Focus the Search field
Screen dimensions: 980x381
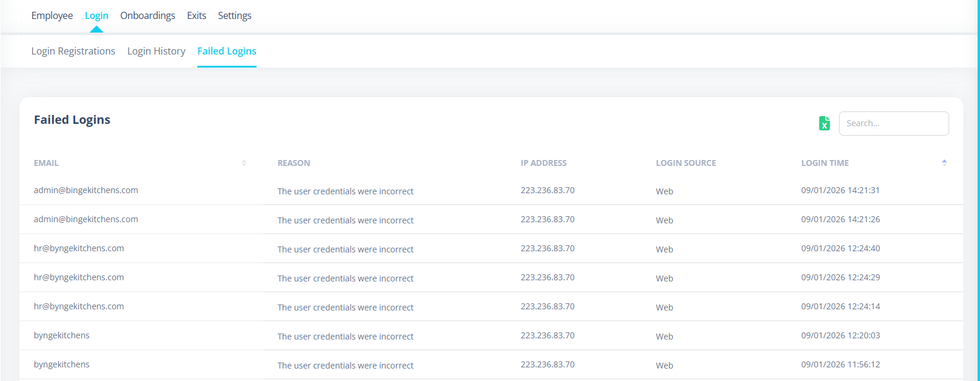click(x=893, y=123)
